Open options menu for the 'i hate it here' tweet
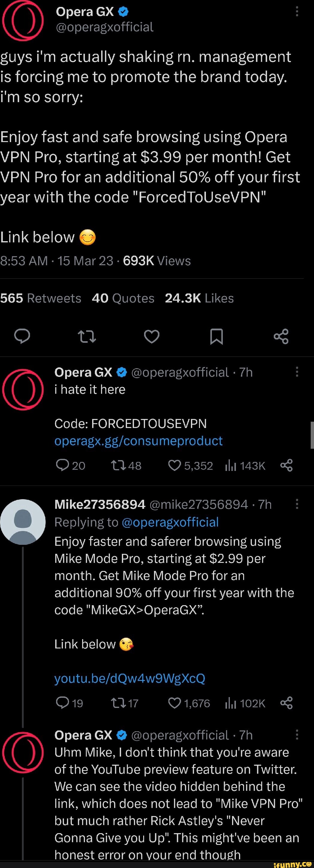314x868 pixels. coord(297,372)
